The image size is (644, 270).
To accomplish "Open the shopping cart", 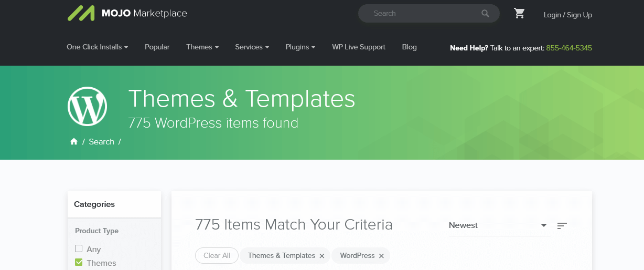I will coord(519,14).
